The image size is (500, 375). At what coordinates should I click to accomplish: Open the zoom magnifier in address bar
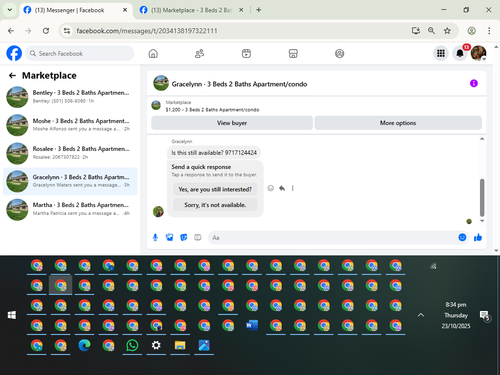tap(431, 31)
